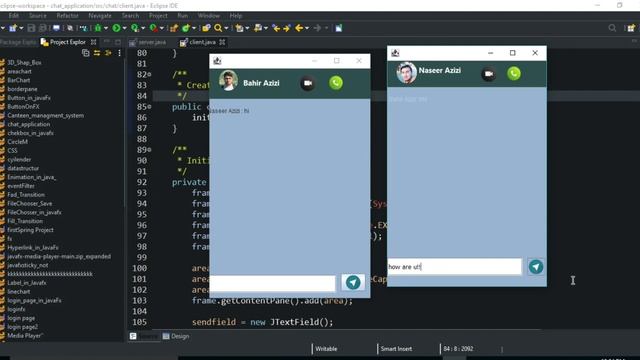Click the Quick Access search icon top right
The height and width of the screenshot is (360, 640).
(612, 28)
